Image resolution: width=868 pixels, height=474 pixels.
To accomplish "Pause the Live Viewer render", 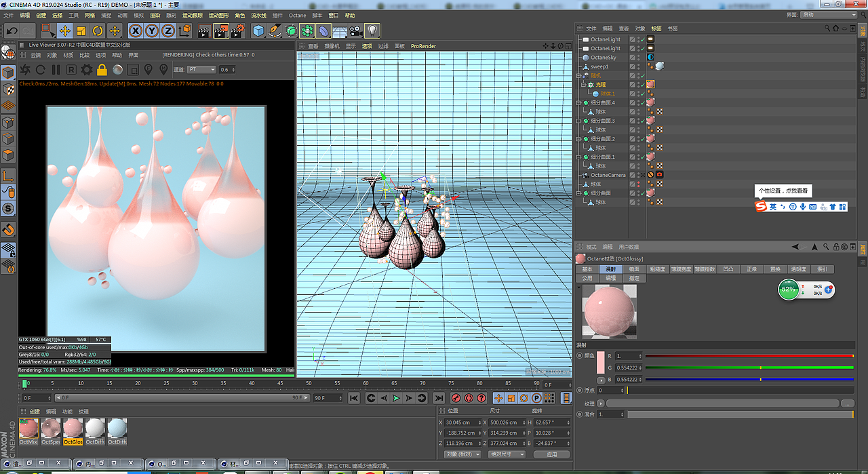I will 56,69.
